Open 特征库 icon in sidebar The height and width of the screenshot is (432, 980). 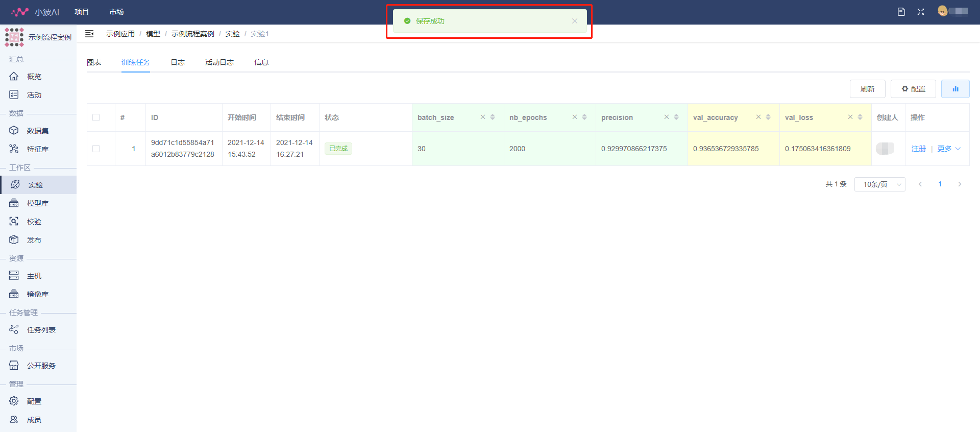(14, 149)
